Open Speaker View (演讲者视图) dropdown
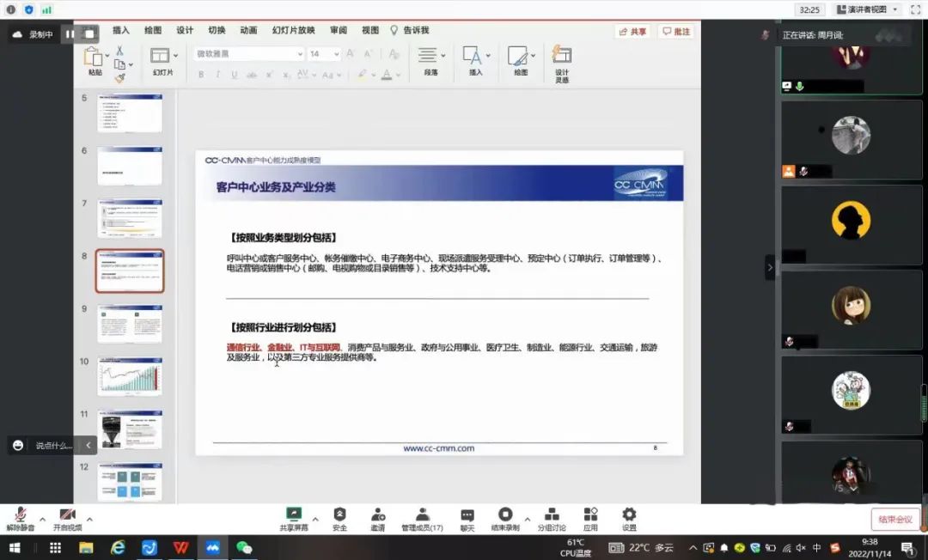 point(868,9)
